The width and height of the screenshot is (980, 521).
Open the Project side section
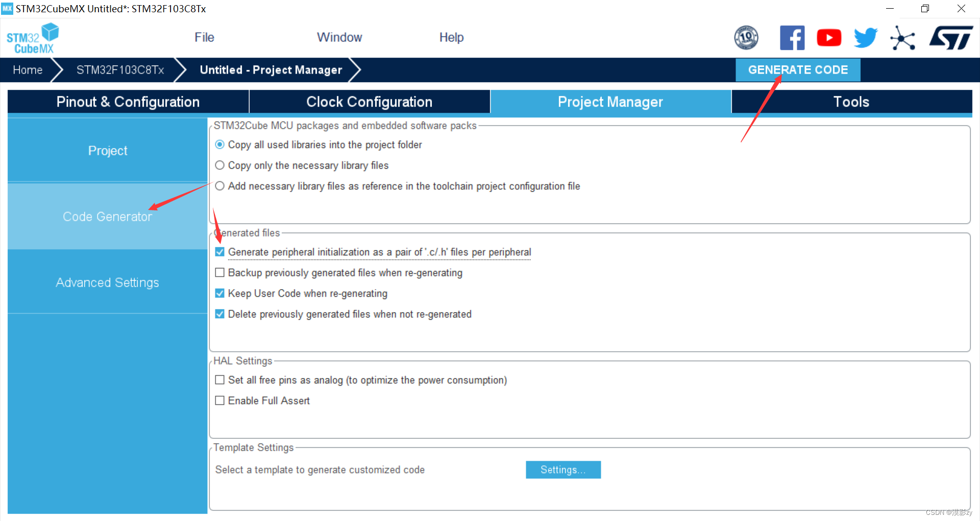click(x=108, y=151)
